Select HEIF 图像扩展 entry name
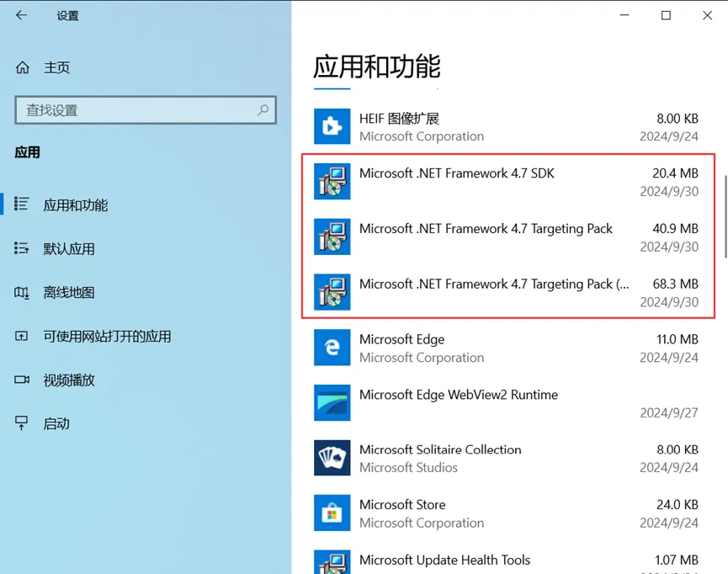Screen dimensions: 728x574 (x=399, y=119)
